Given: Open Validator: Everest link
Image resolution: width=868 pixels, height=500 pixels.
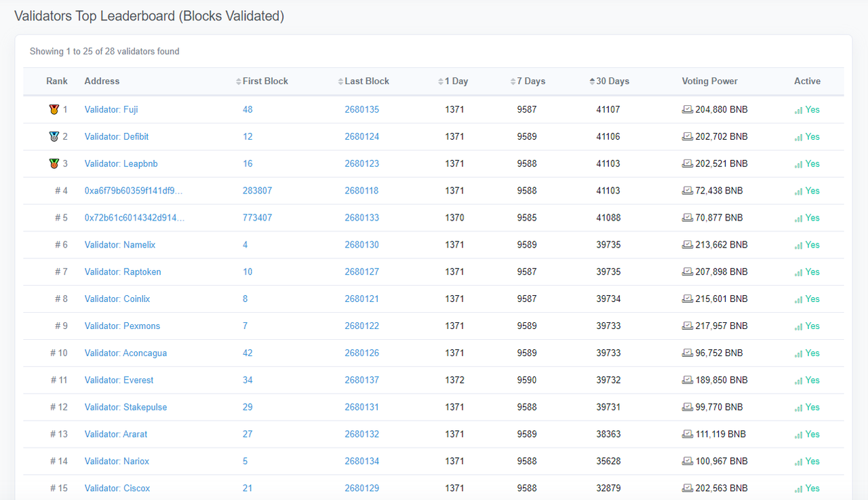Looking at the screenshot, I should [119, 380].
